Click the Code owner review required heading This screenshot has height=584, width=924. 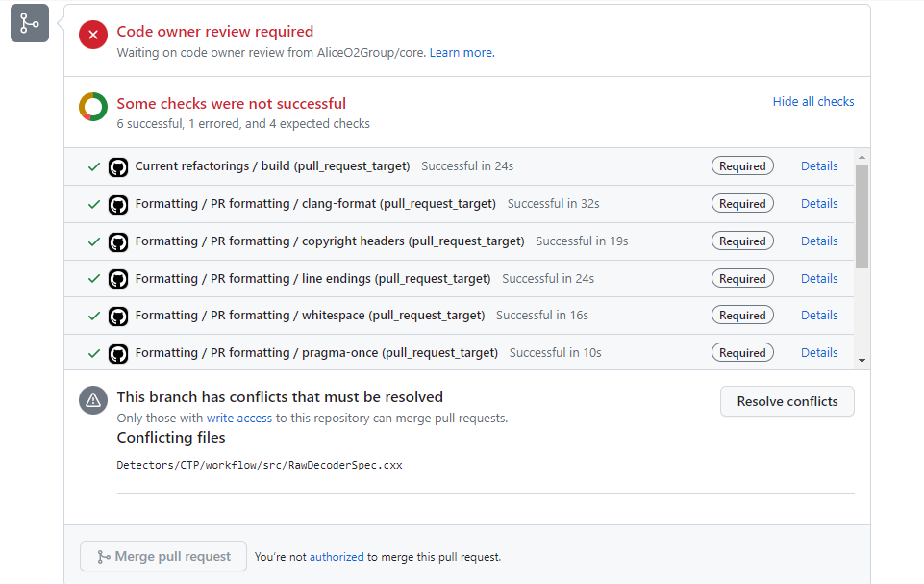(x=215, y=31)
